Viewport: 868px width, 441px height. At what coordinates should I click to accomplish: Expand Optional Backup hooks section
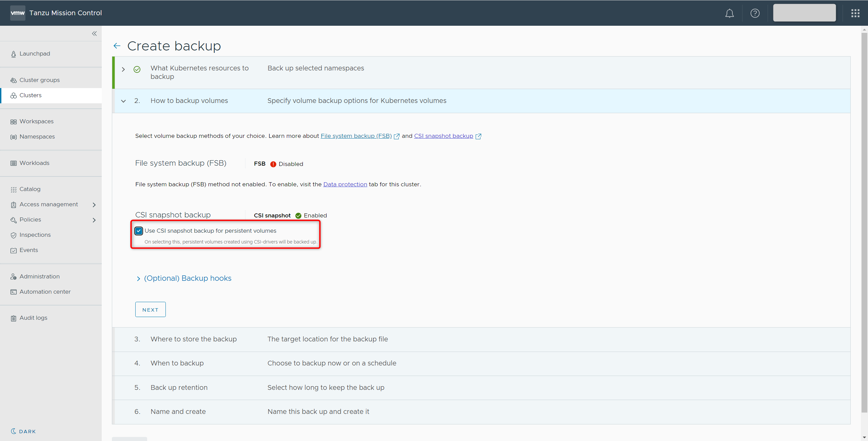point(188,278)
